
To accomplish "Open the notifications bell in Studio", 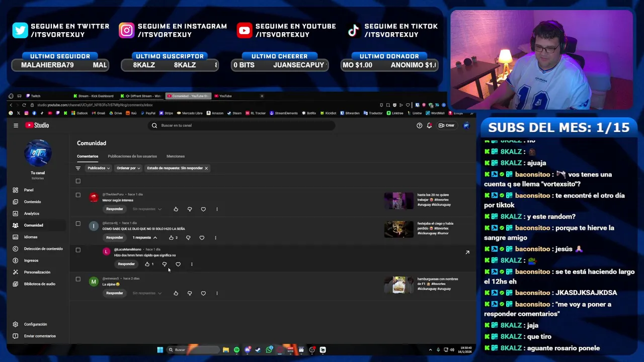I will coord(429,126).
